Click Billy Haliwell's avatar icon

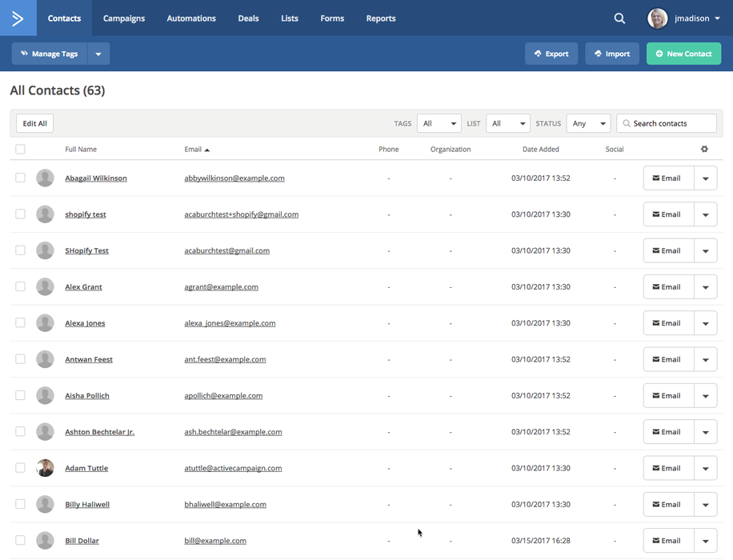(x=45, y=504)
